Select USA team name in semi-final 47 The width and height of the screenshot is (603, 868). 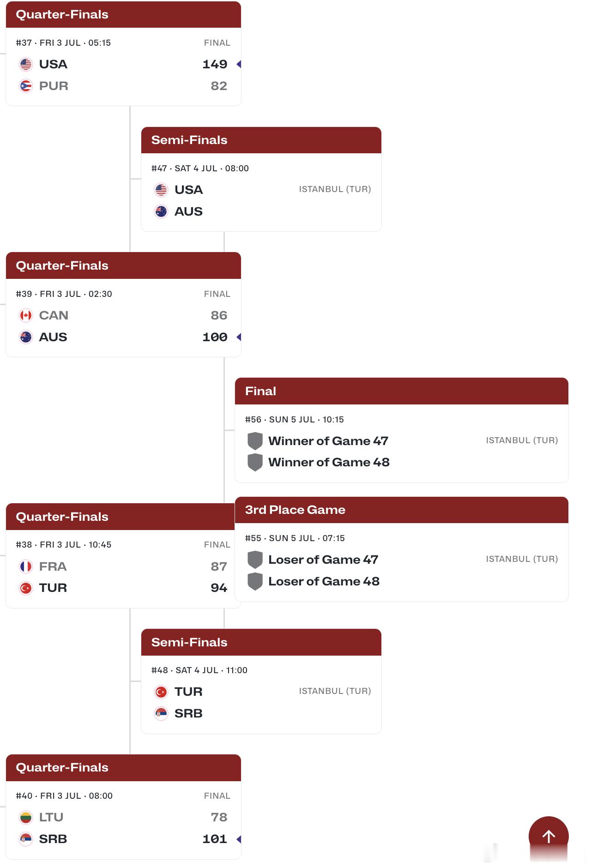(x=188, y=190)
